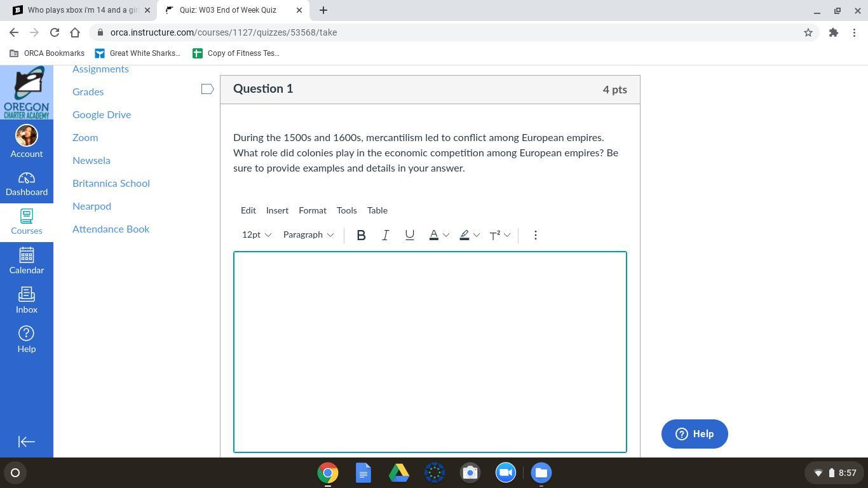Image resolution: width=868 pixels, height=488 pixels.
Task: Open Help in the global navigation sidebar
Action: [x=27, y=340]
